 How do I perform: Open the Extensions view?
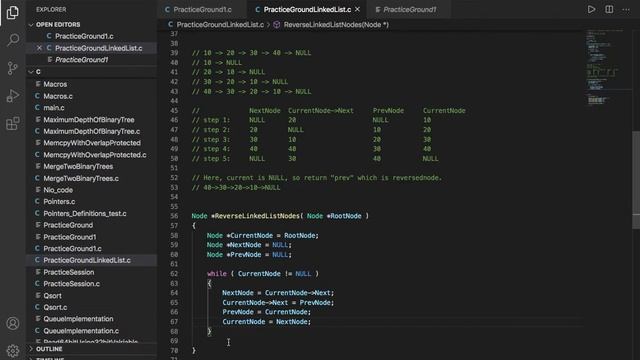tap(13, 123)
